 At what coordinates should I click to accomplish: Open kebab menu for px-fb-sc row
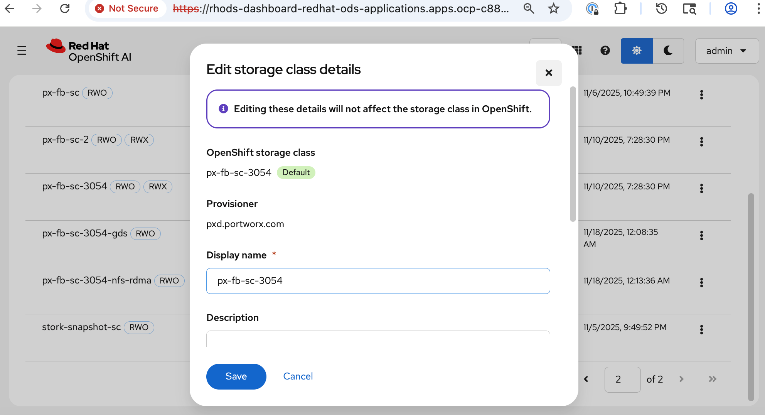click(702, 95)
